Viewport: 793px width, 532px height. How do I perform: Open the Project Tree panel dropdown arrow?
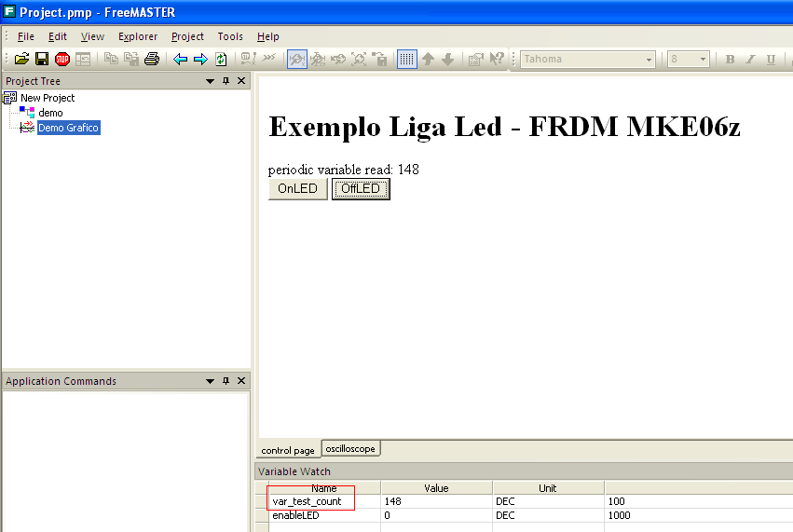coord(210,81)
